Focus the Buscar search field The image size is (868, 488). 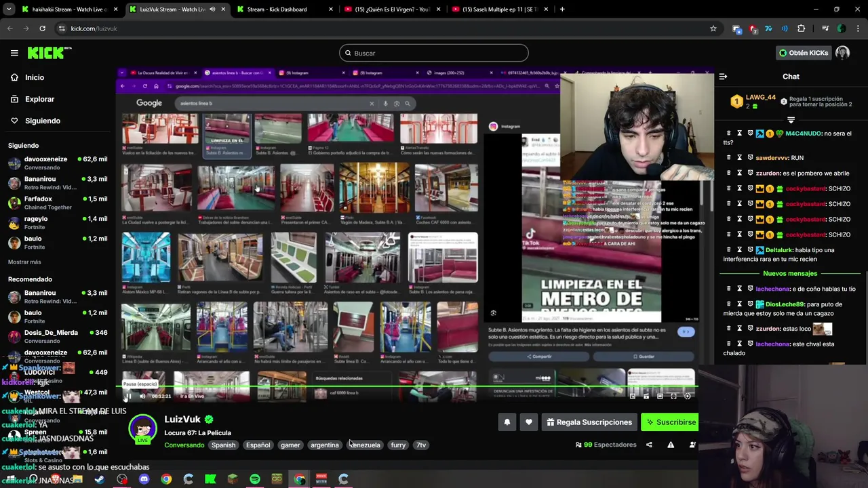(434, 53)
